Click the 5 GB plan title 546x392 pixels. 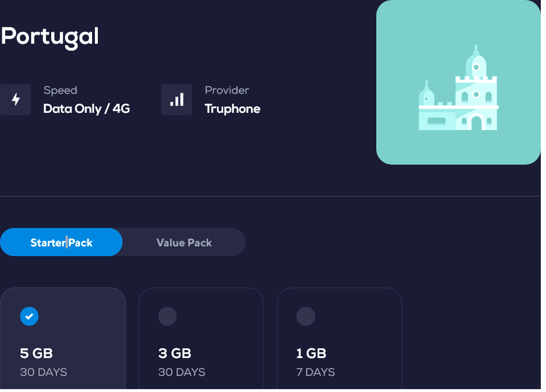(36, 353)
